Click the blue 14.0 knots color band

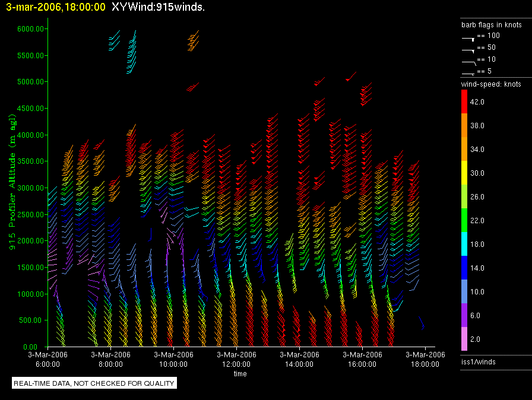pyautogui.click(x=464, y=268)
